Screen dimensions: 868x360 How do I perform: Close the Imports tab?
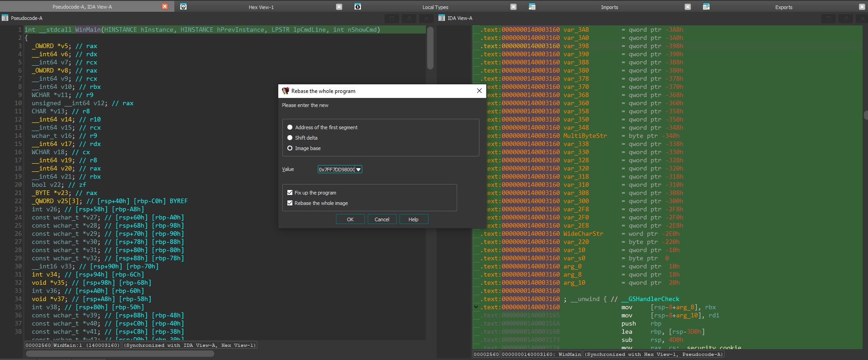coord(688,7)
